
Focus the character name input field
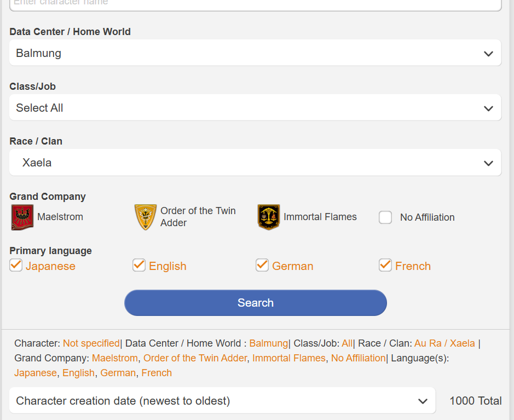tap(256, 4)
